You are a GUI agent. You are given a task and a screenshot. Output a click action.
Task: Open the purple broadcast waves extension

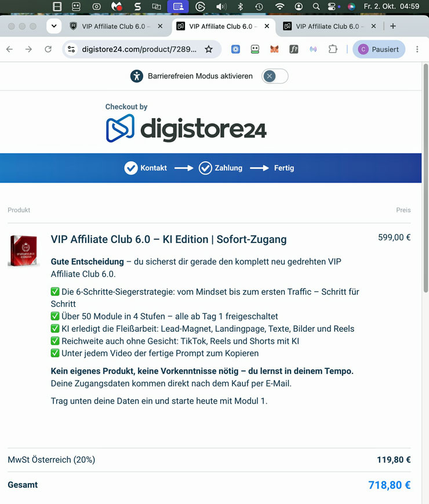coord(313,49)
